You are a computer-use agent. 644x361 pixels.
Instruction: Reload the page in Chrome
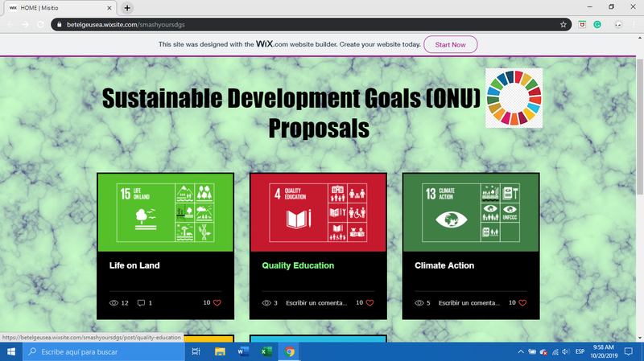pos(39,25)
